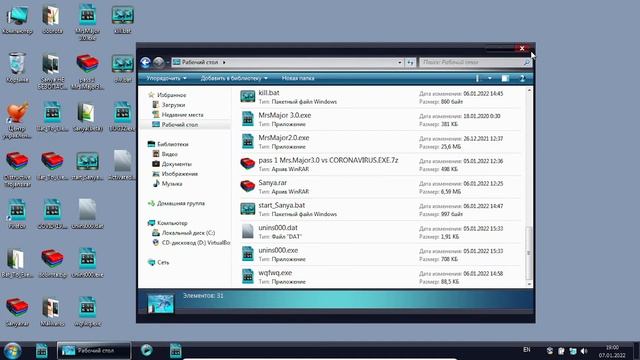Open Explorer help question mark icon

(522, 78)
